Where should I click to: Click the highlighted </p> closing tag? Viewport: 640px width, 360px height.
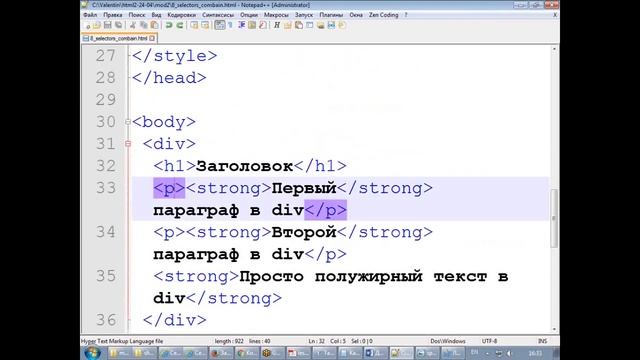[325, 210]
